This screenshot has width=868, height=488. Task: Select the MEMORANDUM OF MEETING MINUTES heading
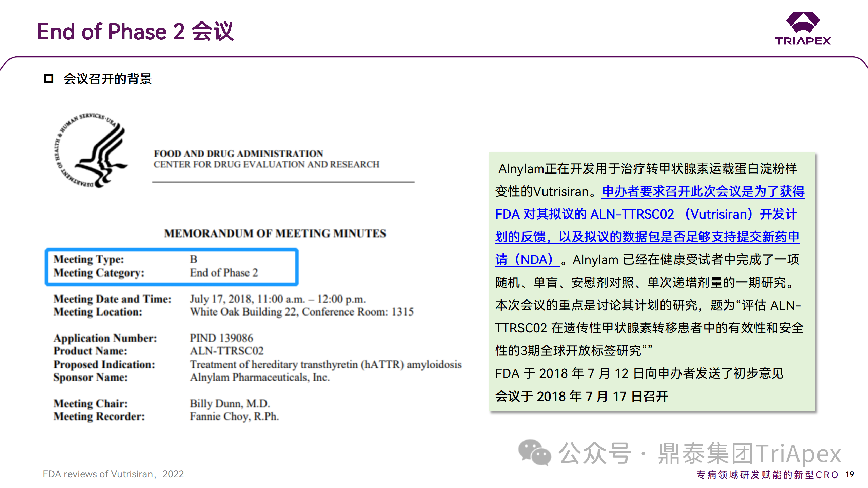click(x=275, y=233)
